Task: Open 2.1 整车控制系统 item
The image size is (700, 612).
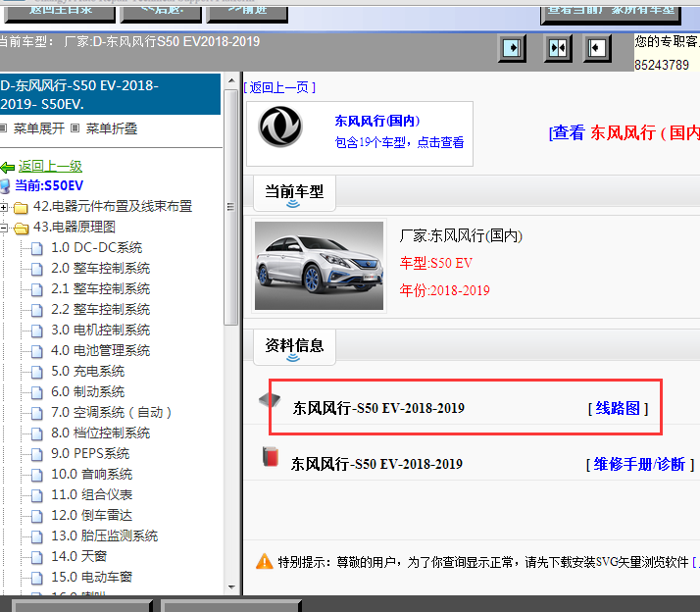Action: [100, 289]
